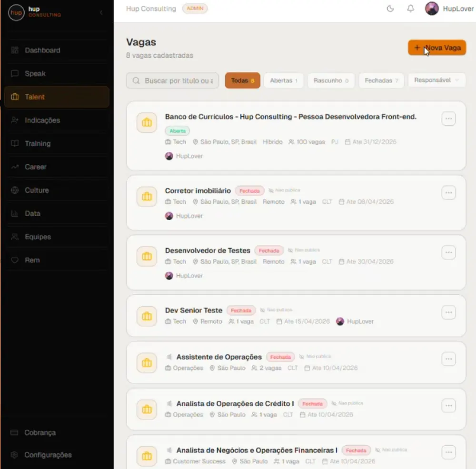Open notifications bell

point(410,9)
